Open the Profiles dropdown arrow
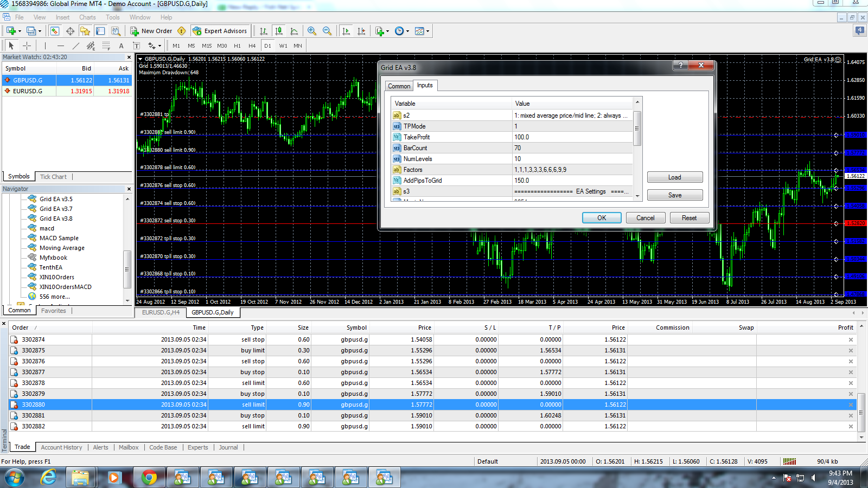The height and width of the screenshot is (488, 868). (40, 31)
